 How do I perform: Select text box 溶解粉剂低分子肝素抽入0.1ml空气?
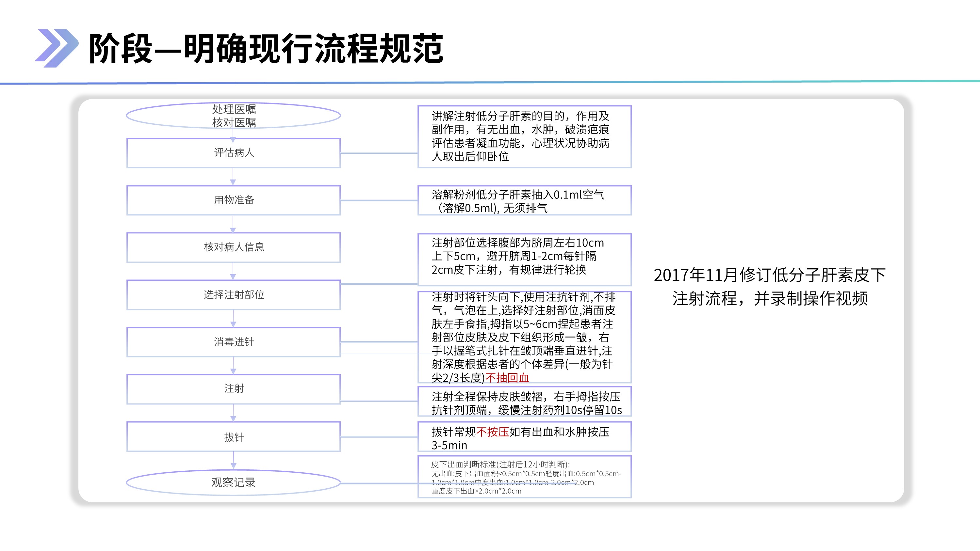[x=524, y=200]
